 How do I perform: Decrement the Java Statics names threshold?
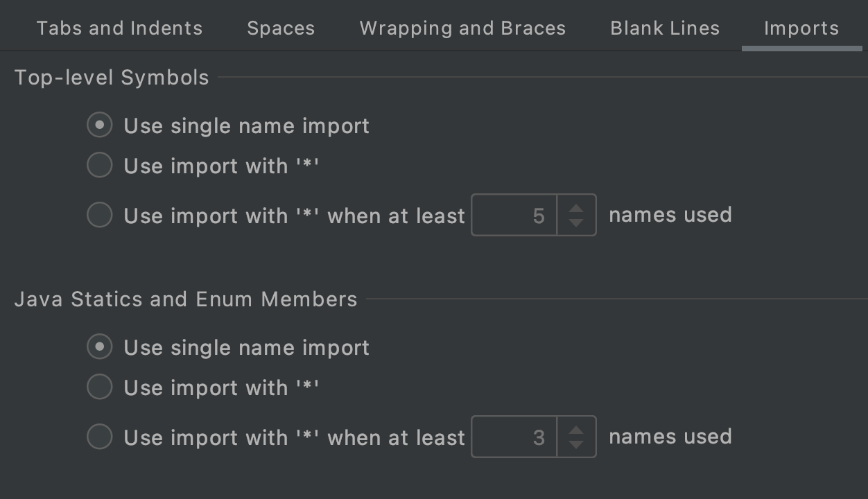click(x=576, y=444)
